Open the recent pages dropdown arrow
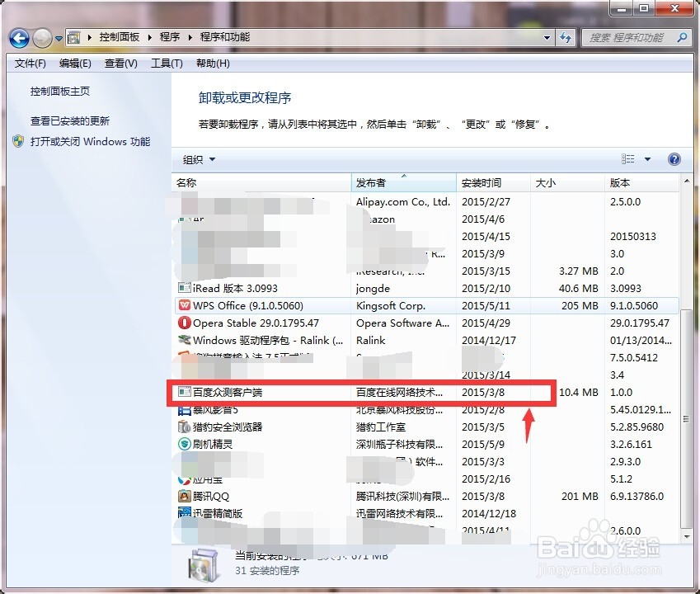This screenshot has width=700, height=594. [x=59, y=39]
